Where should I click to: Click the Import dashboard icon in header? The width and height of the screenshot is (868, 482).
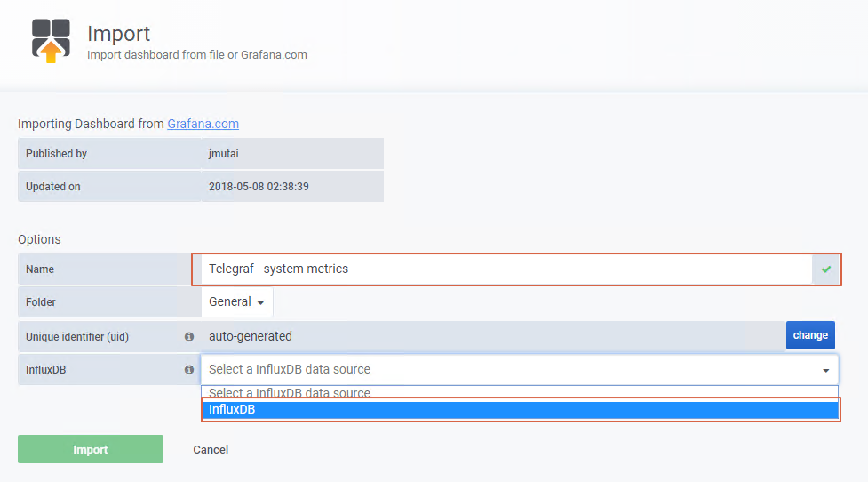tap(51, 40)
